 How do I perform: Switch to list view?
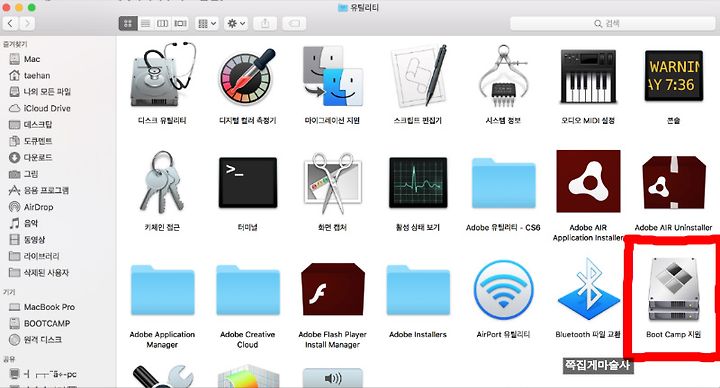(x=145, y=23)
